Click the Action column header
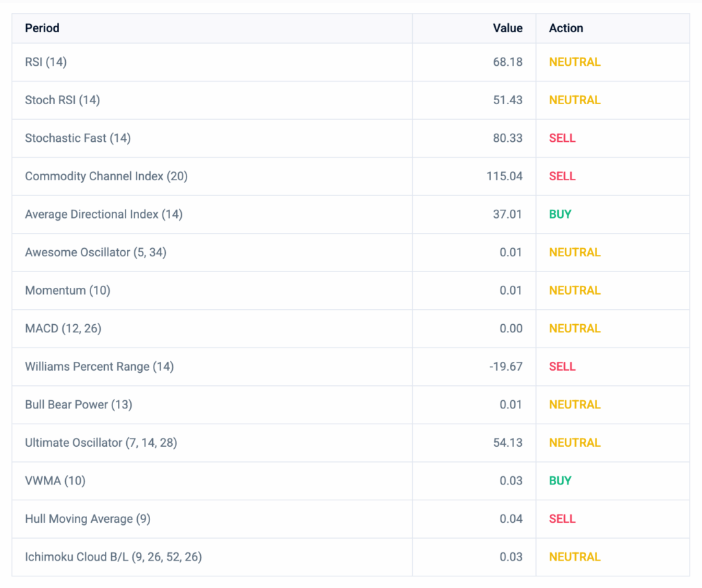 click(566, 28)
